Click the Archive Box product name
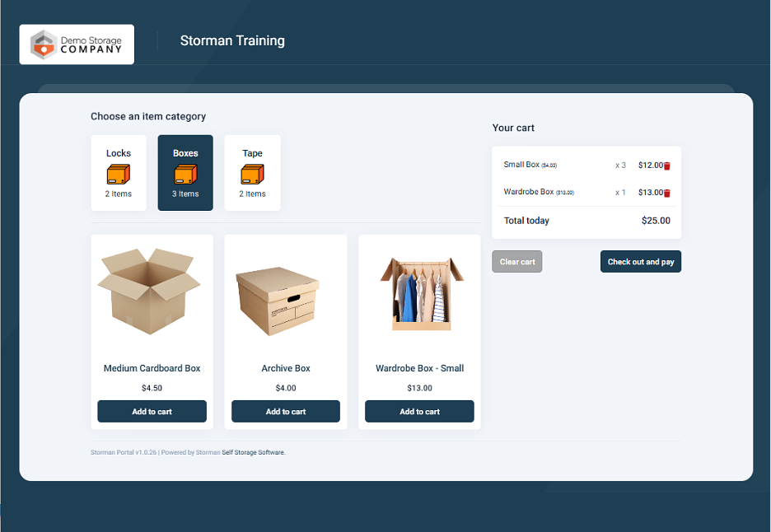The width and height of the screenshot is (771, 532). (286, 368)
